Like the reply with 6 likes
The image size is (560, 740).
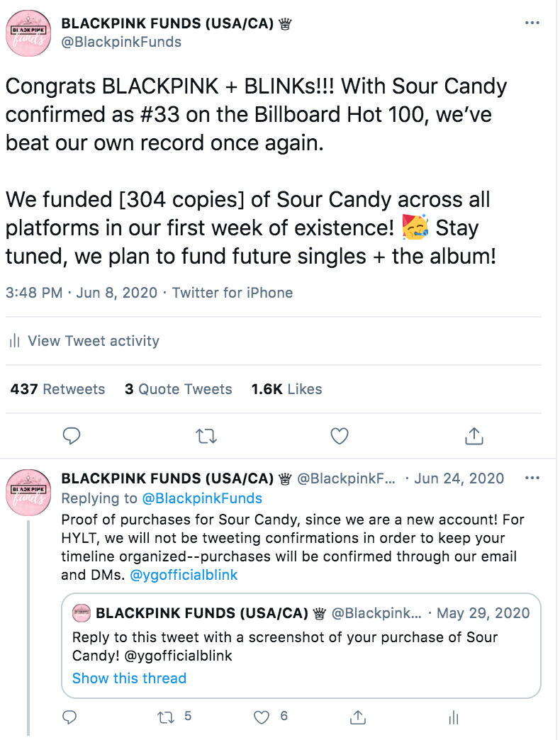[262, 717]
